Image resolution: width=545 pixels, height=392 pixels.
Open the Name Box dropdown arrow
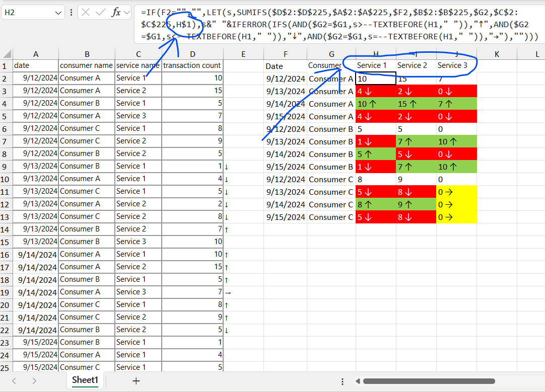point(58,13)
